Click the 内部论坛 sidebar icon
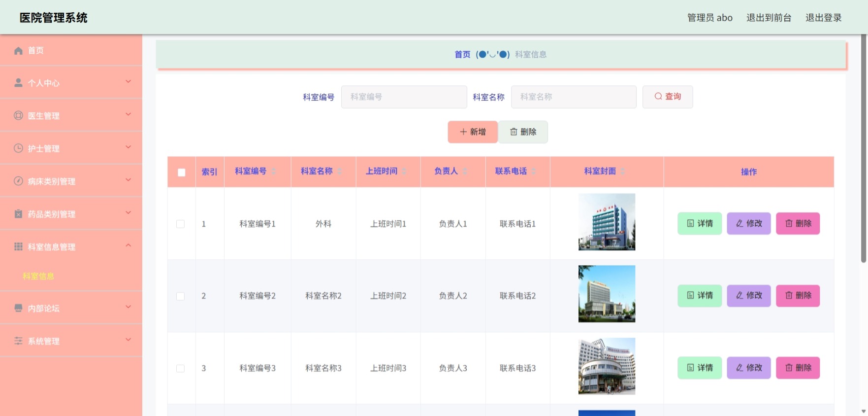 pyautogui.click(x=18, y=308)
